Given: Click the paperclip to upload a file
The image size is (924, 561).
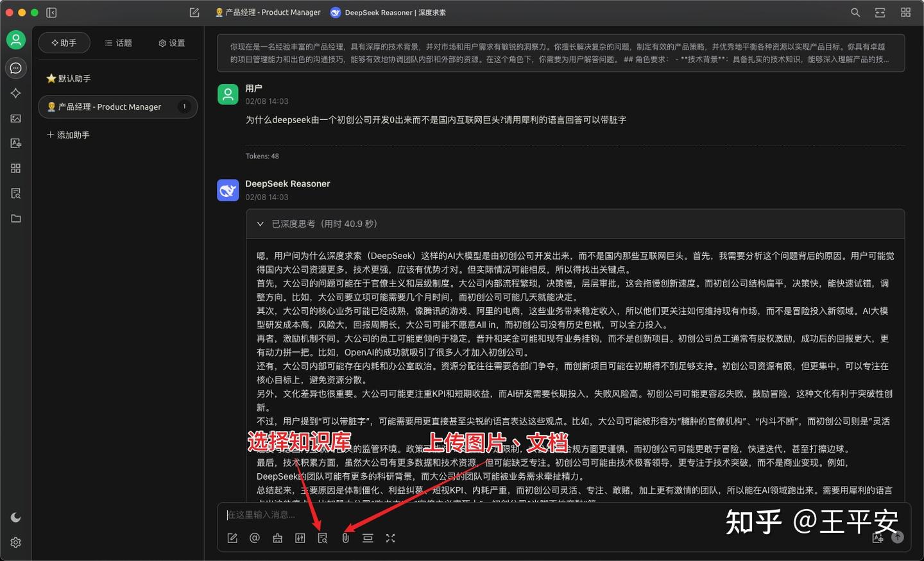Looking at the screenshot, I should click(x=345, y=538).
